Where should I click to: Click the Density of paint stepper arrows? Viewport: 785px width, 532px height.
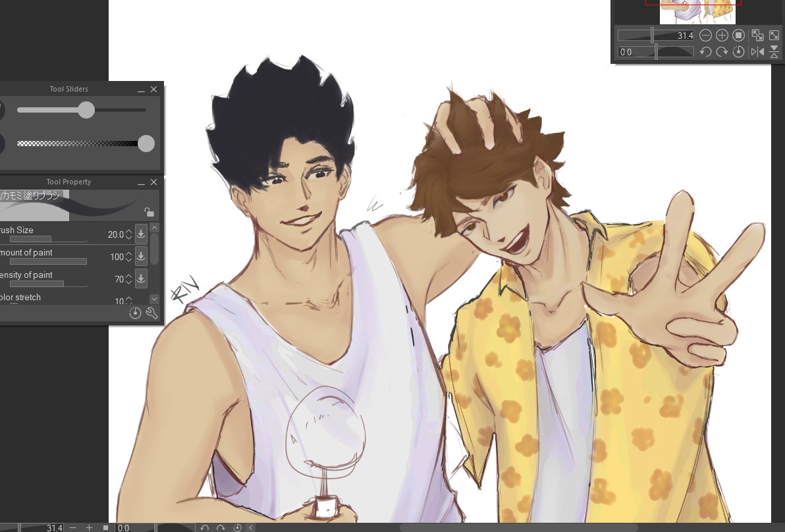pos(128,279)
